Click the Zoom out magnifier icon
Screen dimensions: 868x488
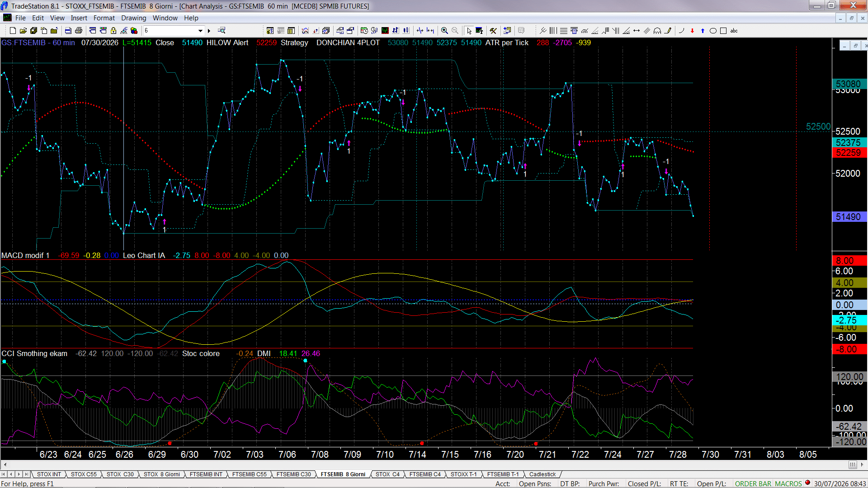click(455, 31)
